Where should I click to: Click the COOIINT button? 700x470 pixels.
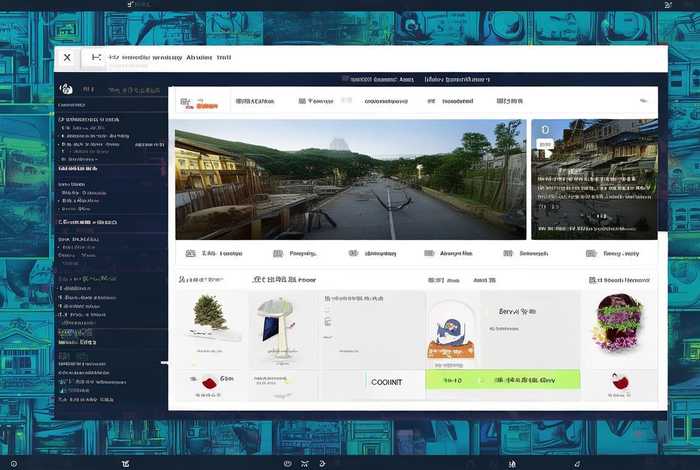(386, 381)
